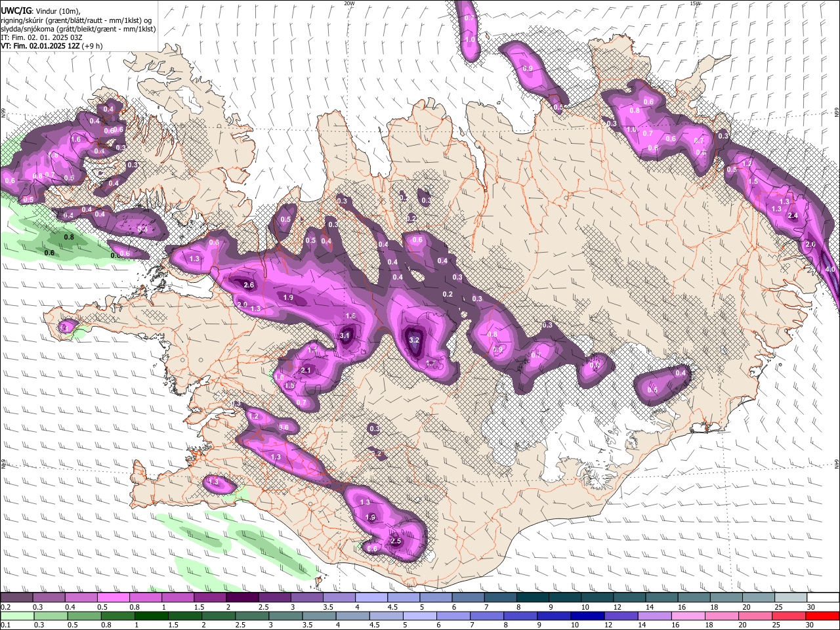
Task: Select bottom-row crimson swatch 25 to 30
Action: click(789, 616)
